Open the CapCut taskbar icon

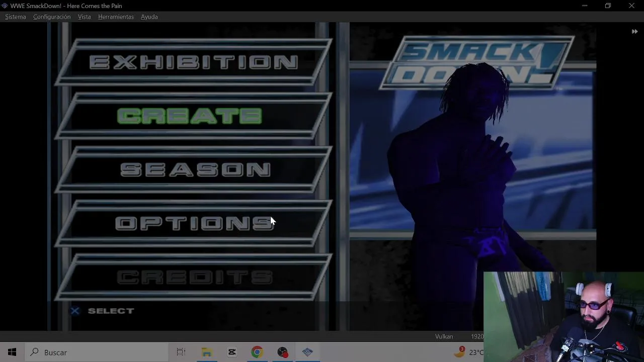point(232,352)
